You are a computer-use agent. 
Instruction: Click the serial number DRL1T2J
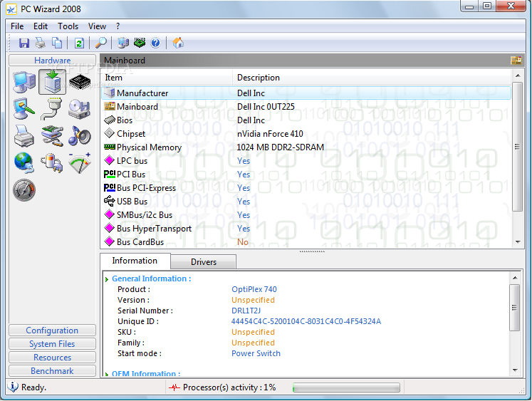pyautogui.click(x=246, y=311)
